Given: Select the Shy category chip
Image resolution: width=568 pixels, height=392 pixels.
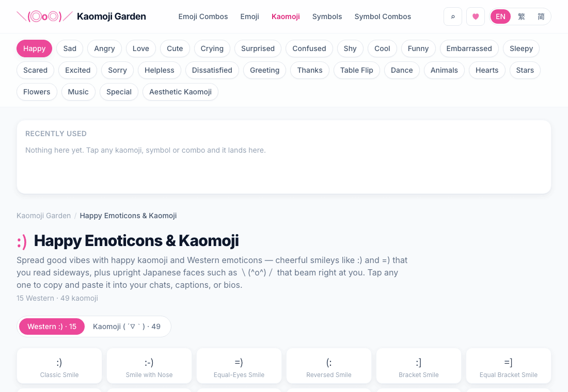Looking at the screenshot, I should (x=350, y=48).
